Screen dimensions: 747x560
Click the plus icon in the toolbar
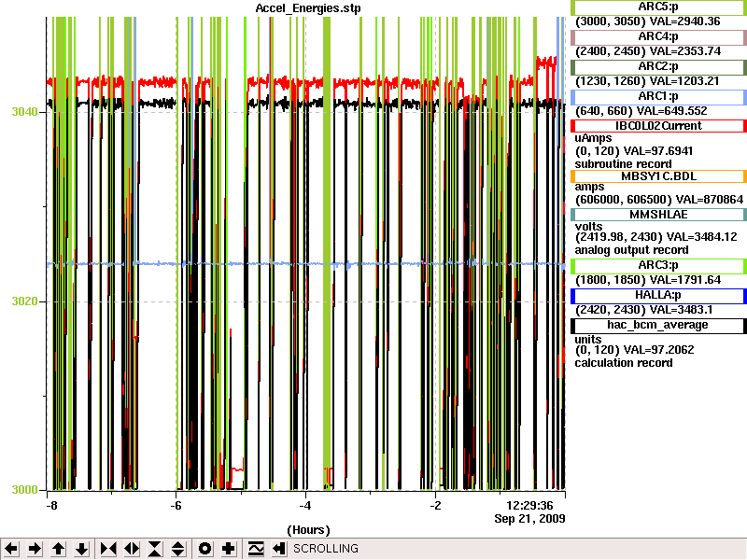pyautogui.click(x=228, y=549)
